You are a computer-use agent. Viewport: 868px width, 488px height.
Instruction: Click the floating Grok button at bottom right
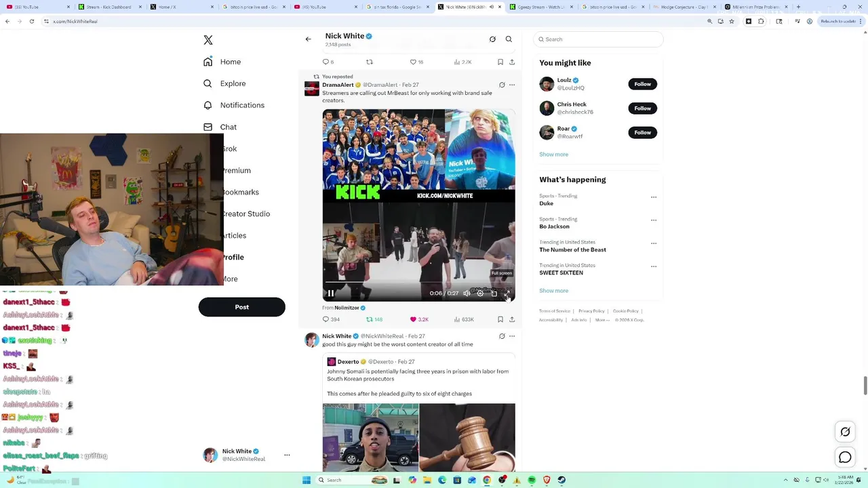(845, 432)
